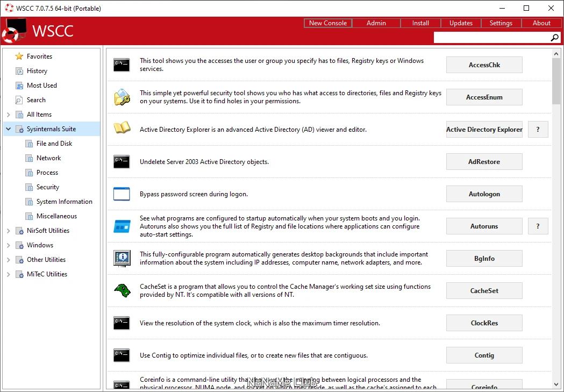Collapse the Sysinternals Suite tree node
564x392 pixels.
(x=8, y=129)
